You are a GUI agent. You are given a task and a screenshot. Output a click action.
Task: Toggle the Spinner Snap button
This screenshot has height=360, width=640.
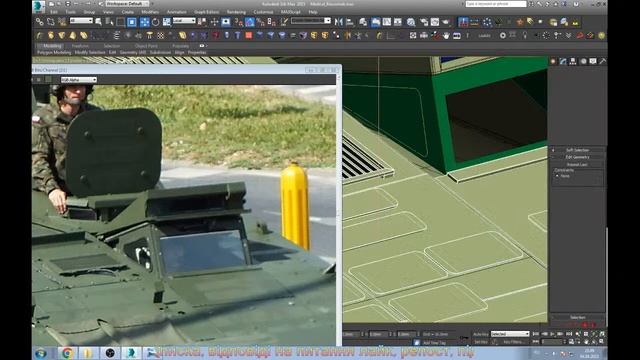coord(271,22)
